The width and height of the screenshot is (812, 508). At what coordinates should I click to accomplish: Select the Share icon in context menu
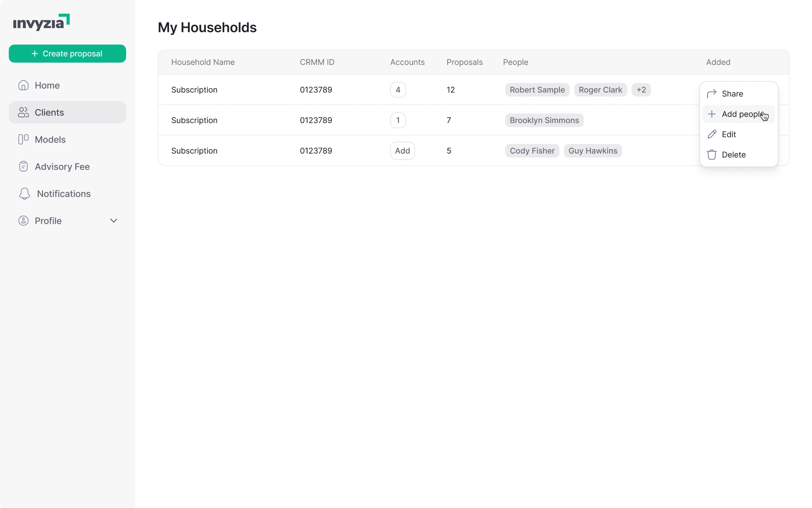point(712,93)
